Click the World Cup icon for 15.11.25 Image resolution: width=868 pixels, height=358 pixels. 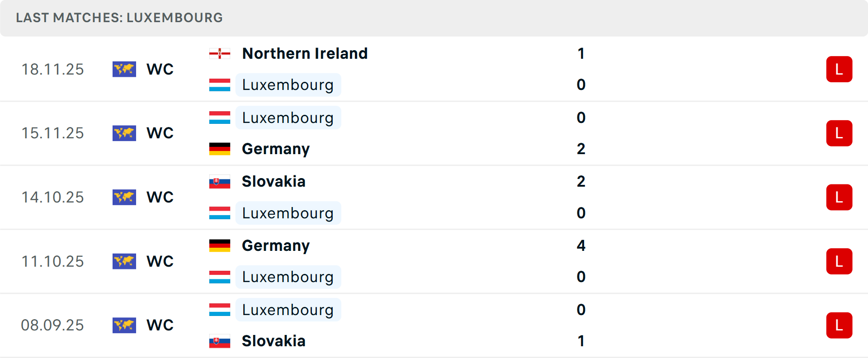124,133
